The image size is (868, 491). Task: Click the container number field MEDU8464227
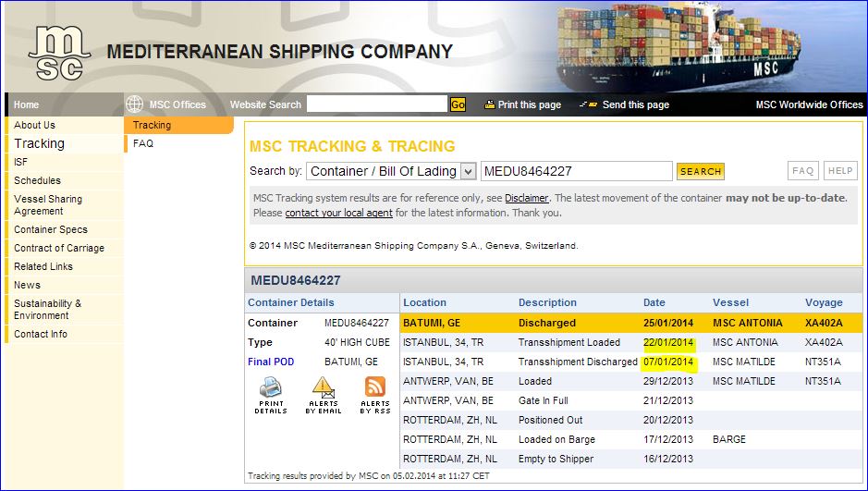(576, 172)
